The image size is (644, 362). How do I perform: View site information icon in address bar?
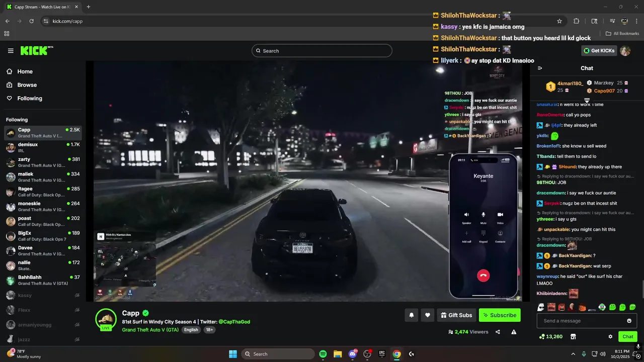[x=46, y=21]
